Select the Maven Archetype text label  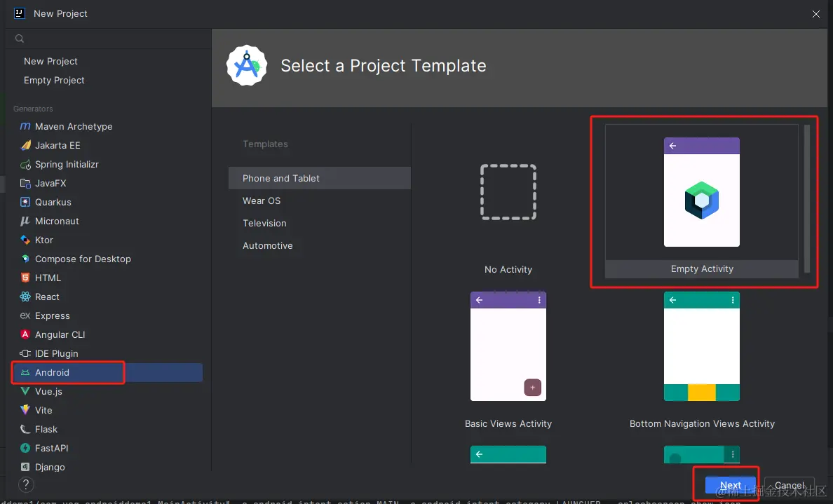(x=74, y=126)
